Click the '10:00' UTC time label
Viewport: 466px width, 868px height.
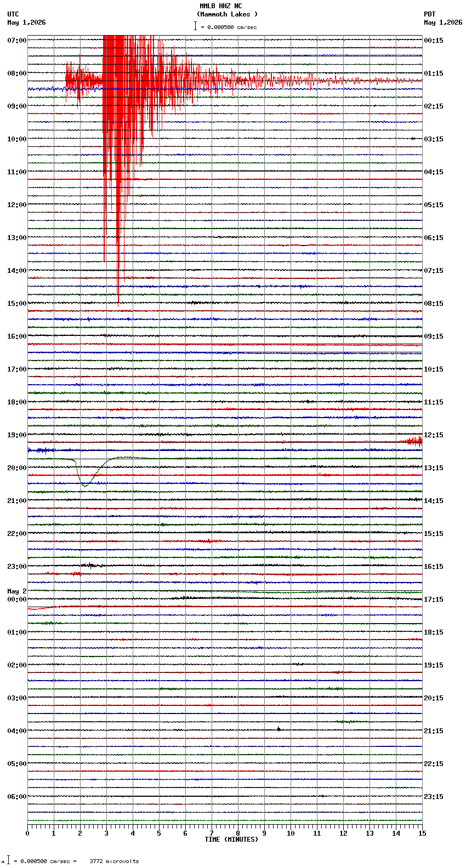(17, 139)
